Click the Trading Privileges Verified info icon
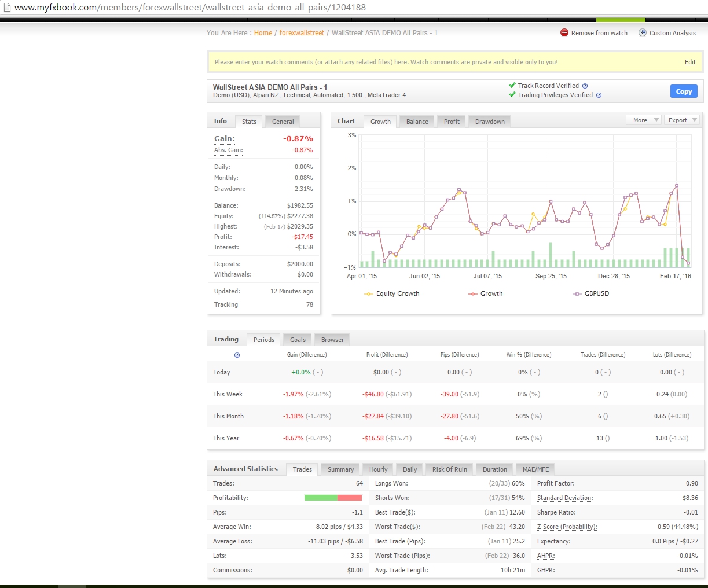 point(599,95)
